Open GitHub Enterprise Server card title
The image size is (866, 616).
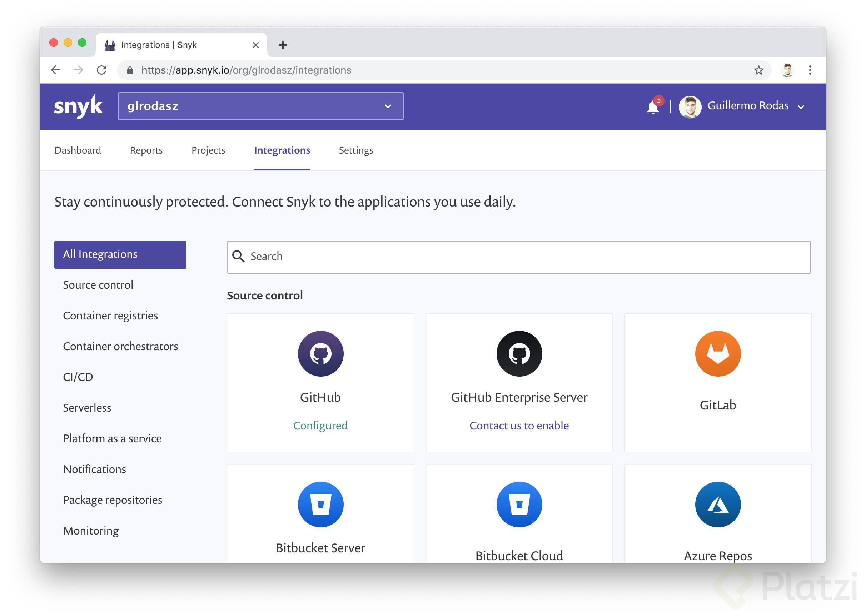click(519, 397)
